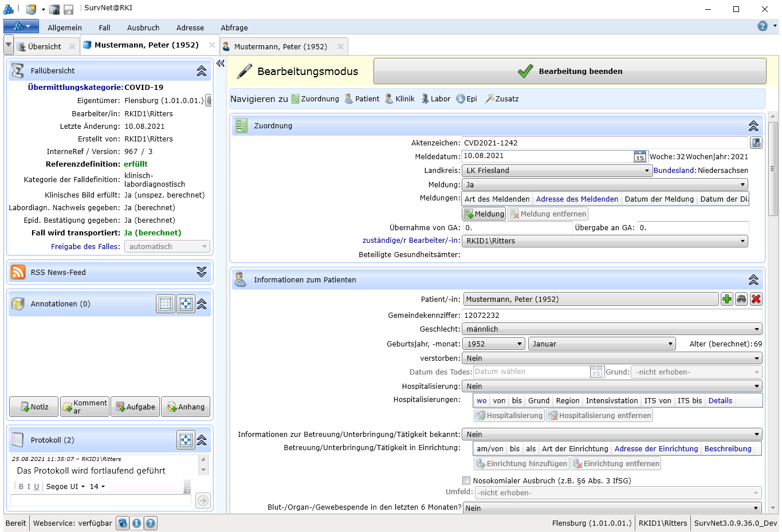The width and height of the screenshot is (782, 532).
Task: Click into the Gemeindekennziffer input field
Action: coord(611,315)
